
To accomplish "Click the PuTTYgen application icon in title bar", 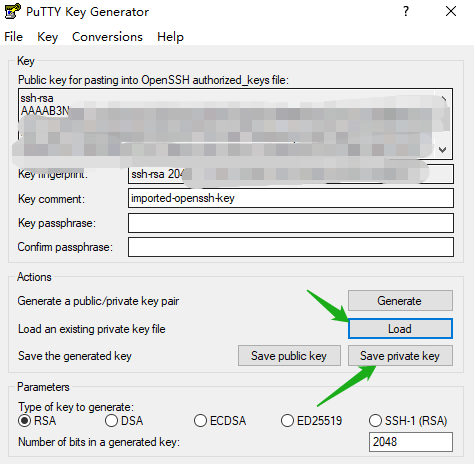I will (x=13, y=11).
